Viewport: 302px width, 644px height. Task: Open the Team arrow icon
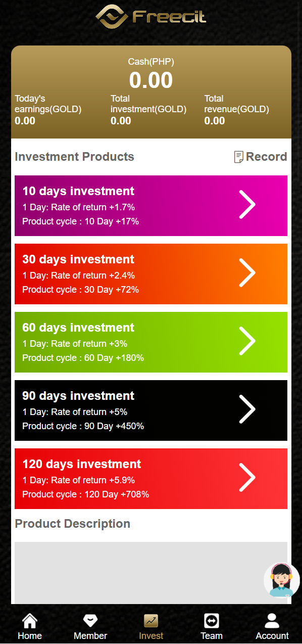(211, 620)
